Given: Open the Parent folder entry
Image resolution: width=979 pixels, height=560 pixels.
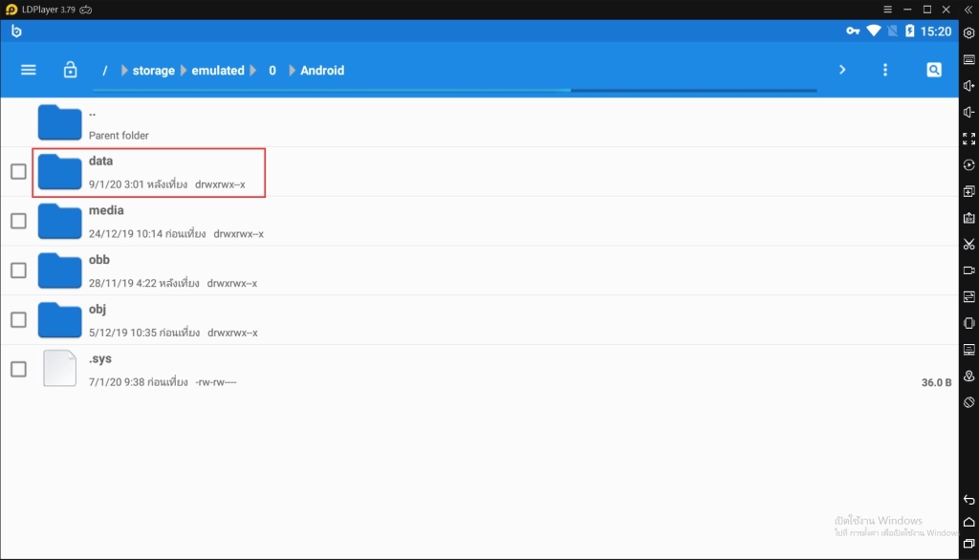Looking at the screenshot, I should pyautogui.click(x=480, y=123).
